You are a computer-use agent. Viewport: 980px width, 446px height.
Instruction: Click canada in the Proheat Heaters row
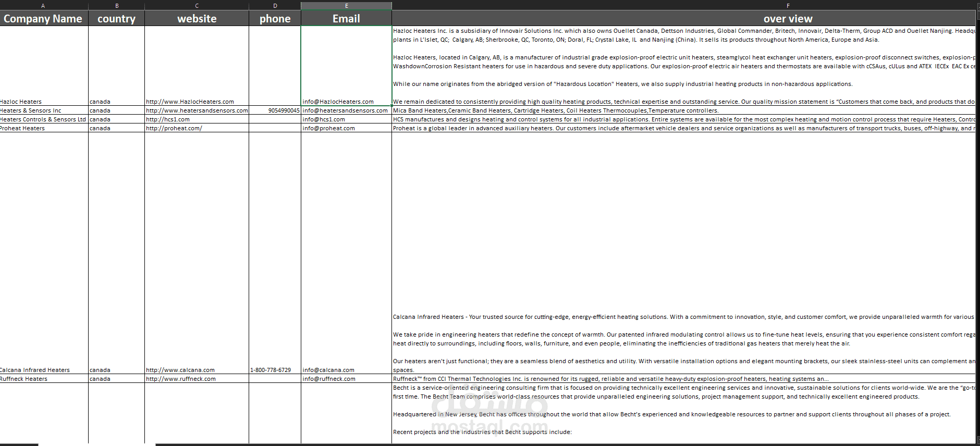point(117,128)
